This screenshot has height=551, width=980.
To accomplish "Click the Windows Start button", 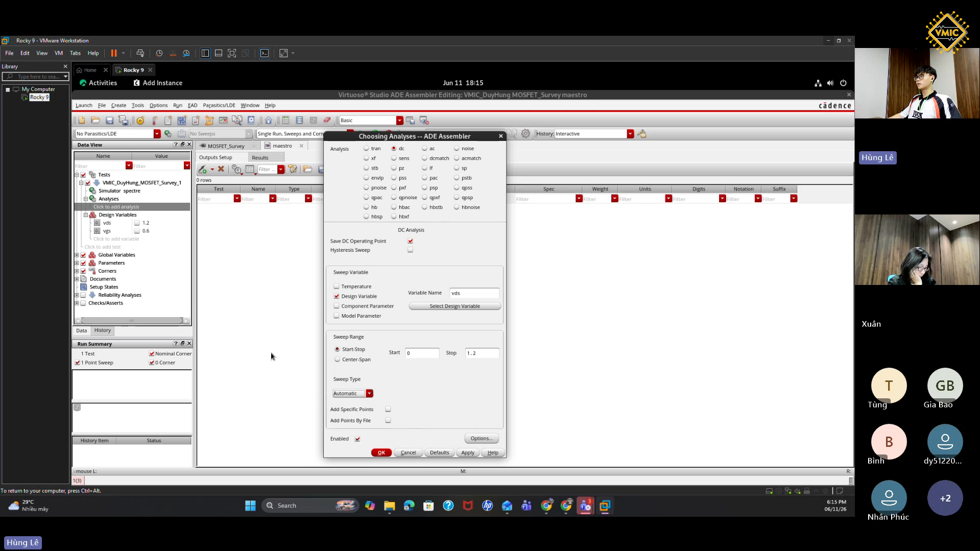I will (250, 506).
